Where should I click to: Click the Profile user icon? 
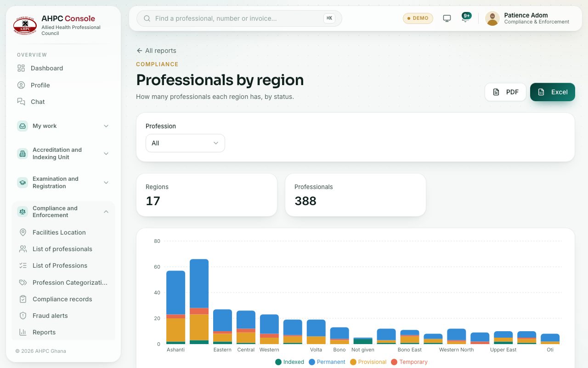(x=21, y=85)
